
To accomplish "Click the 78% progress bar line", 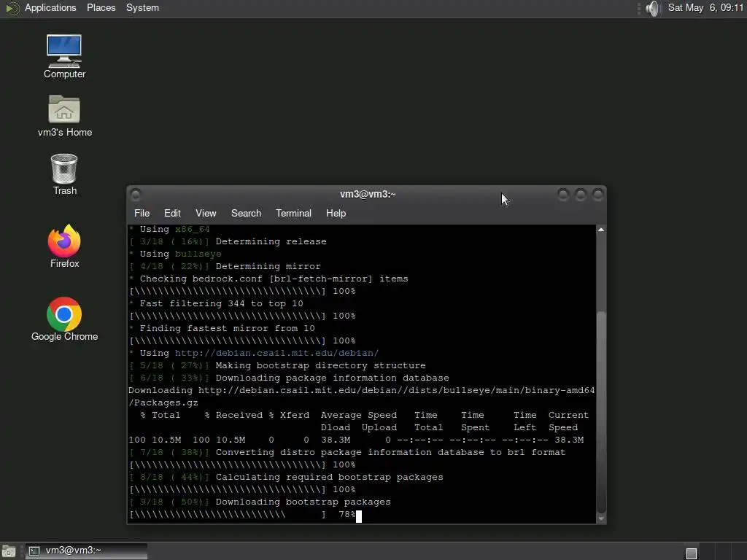I will [x=243, y=514].
